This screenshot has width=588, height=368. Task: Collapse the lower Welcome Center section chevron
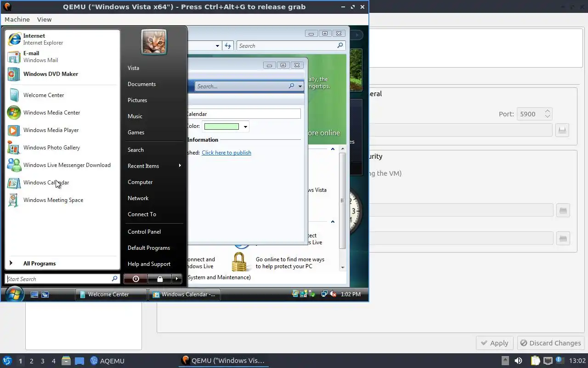coord(333,222)
